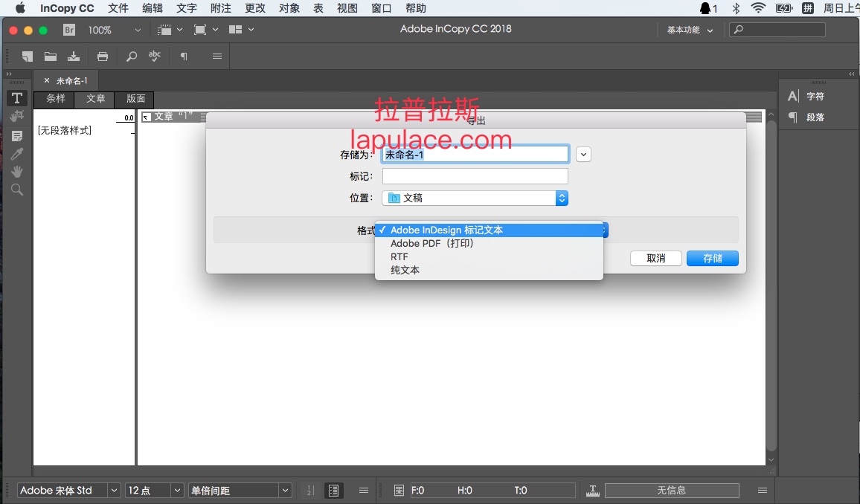Select the Note tool
This screenshot has width=860, height=504.
[x=17, y=136]
